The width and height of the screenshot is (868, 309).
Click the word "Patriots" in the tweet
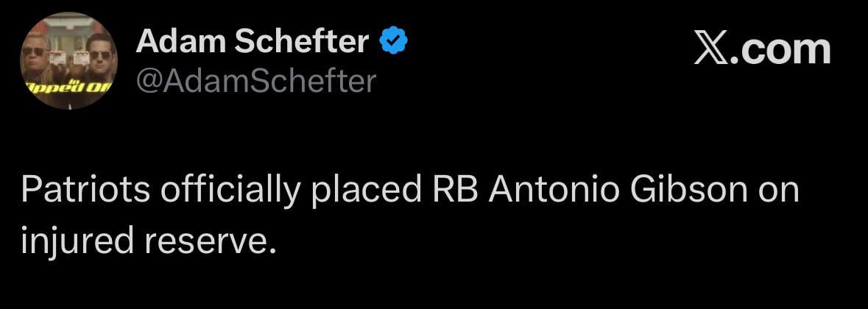click(86, 190)
